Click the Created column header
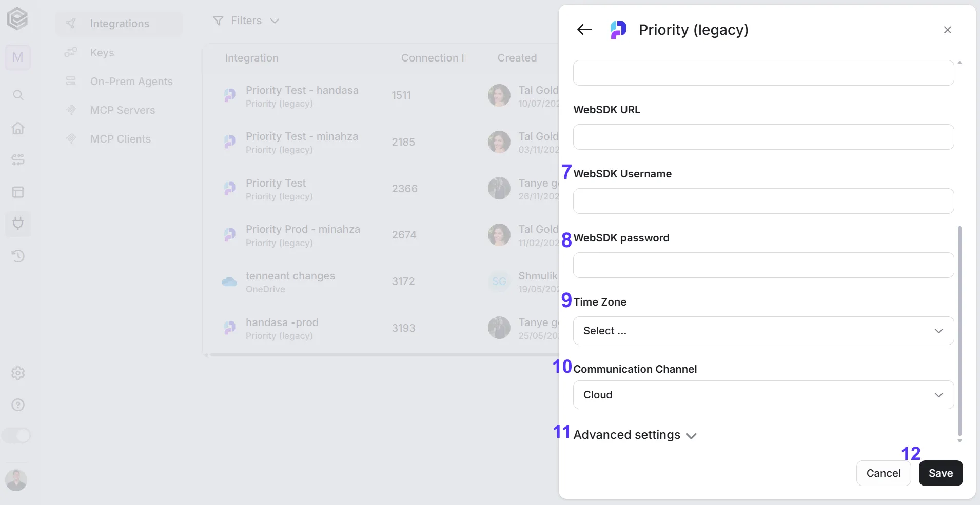This screenshot has width=980, height=505. [517, 58]
